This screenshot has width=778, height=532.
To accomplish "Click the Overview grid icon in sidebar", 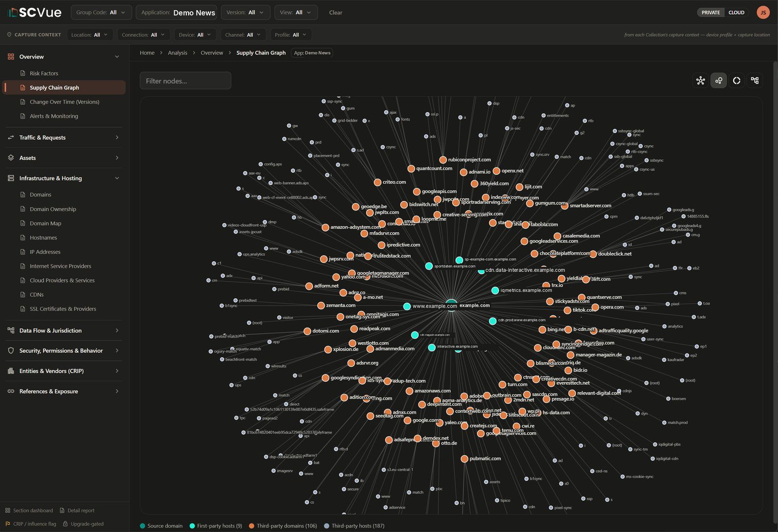I will pos(11,57).
